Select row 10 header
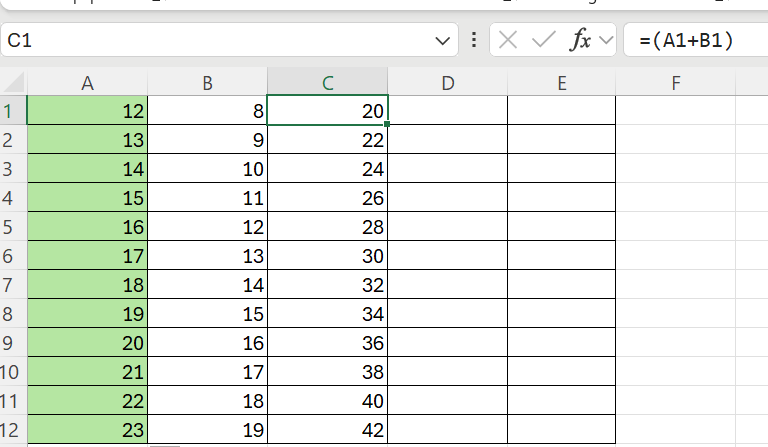The width and height of the screenshot is (768, 447). pyautogui.click(x=12, y=372)
